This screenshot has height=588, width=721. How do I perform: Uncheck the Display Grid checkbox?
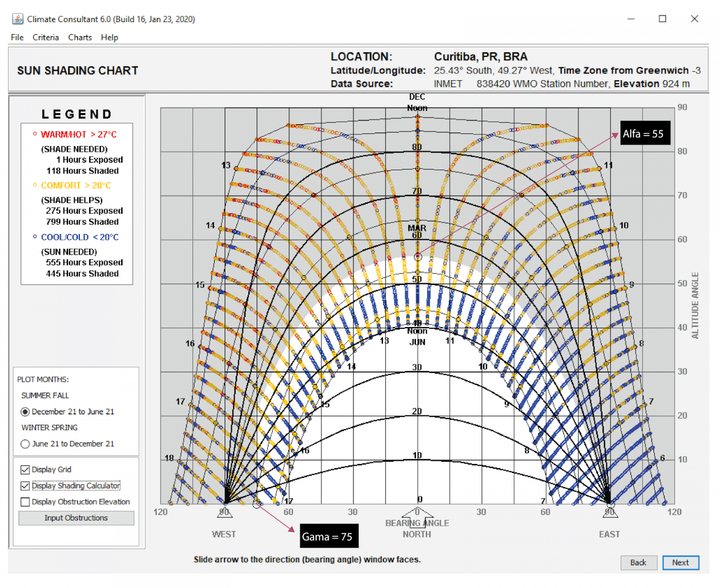[x=25, y=470]
